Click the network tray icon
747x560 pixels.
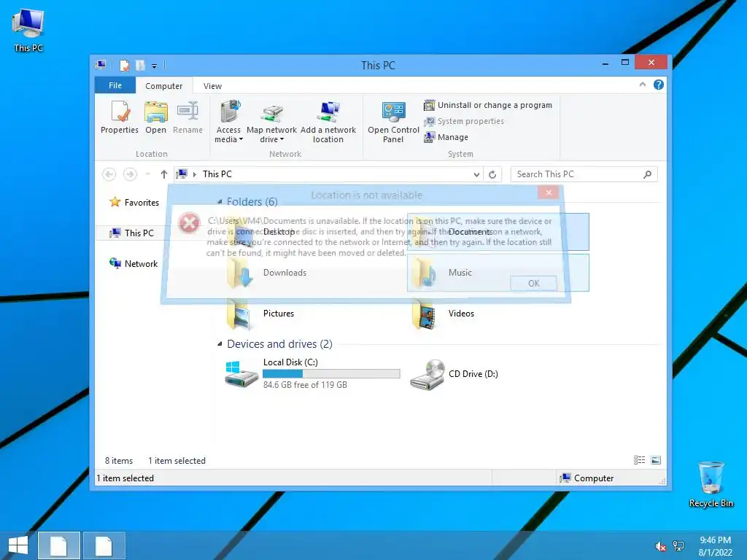(678, 546)
